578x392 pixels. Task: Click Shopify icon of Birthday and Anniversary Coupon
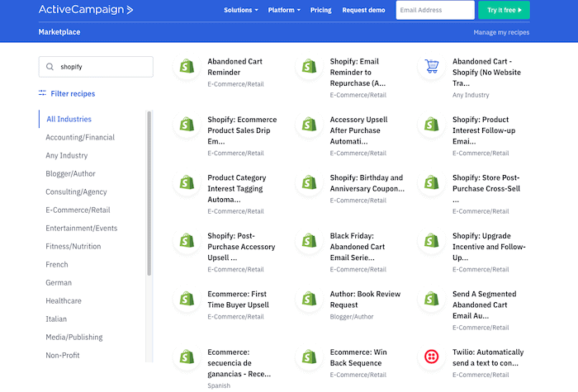pyautogui.click(x=310, y=182)
